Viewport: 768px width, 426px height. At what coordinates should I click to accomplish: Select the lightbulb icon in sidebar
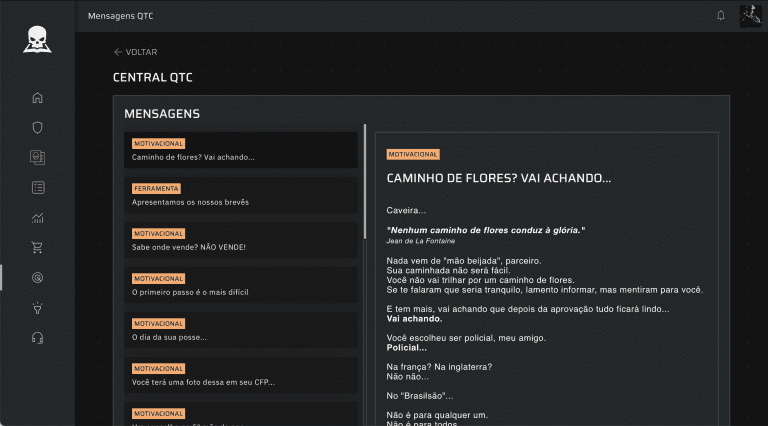tap(38, 307)
